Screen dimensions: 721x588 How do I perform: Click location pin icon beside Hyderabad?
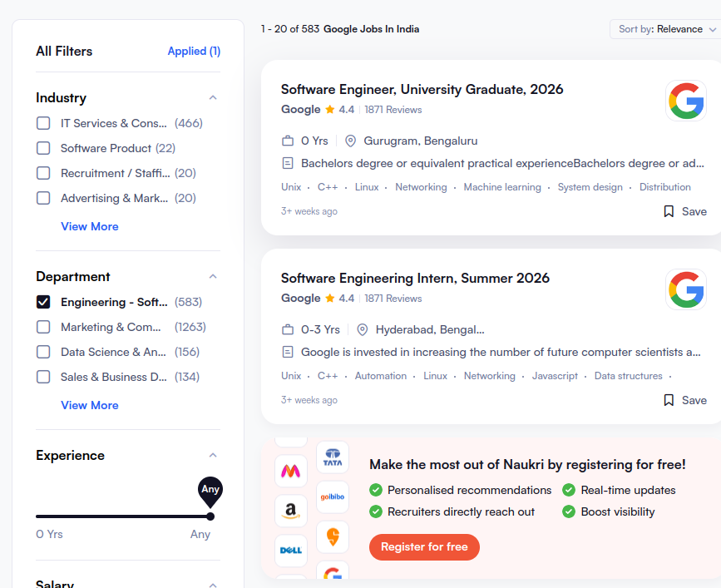click(x=363, y=329)
